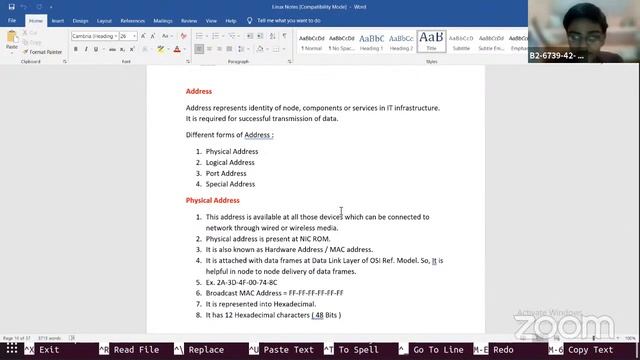Image resolution: width=640 pixels, height=360 pixels.
Task: Click the Sort A-Z icon
Action: pyautogui.click(x=273, y=36)
